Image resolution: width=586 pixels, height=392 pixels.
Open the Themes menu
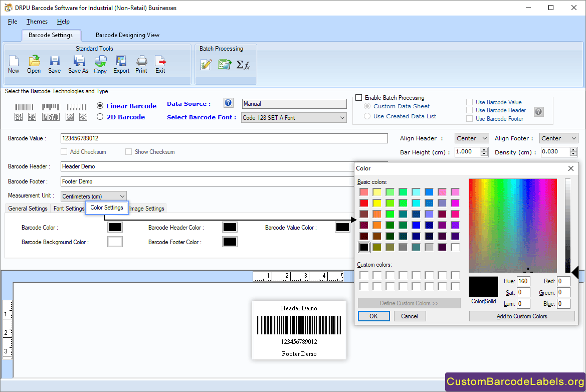(37, 22)
